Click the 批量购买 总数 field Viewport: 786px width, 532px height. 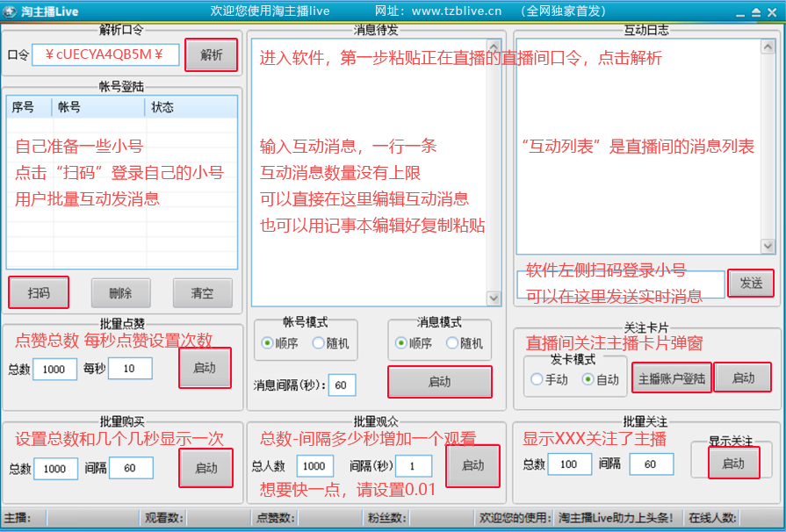tap(55, 469)
